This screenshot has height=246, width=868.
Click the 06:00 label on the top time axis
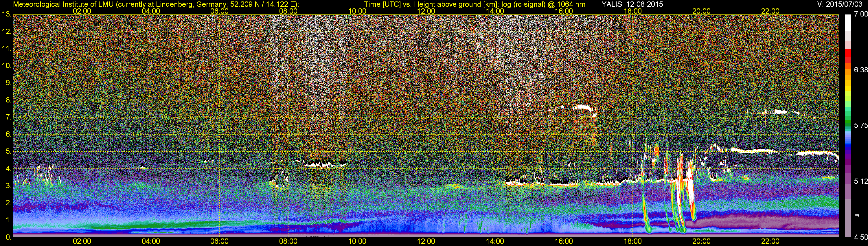[219, 11]
